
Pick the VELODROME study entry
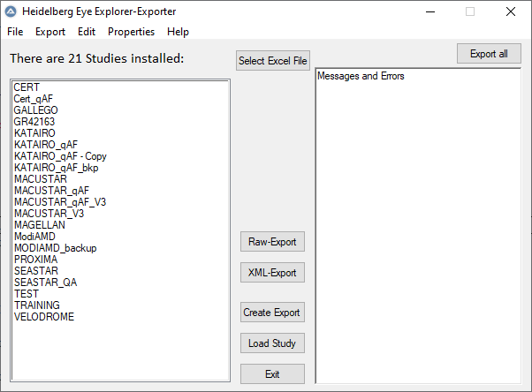pos(44,317)
